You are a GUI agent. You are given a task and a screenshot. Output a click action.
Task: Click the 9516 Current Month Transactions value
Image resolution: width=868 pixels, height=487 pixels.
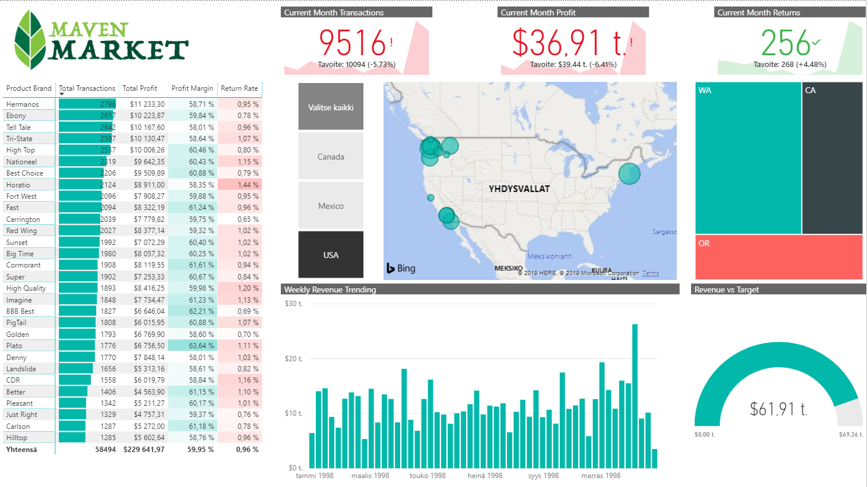[x=352, y=43]
